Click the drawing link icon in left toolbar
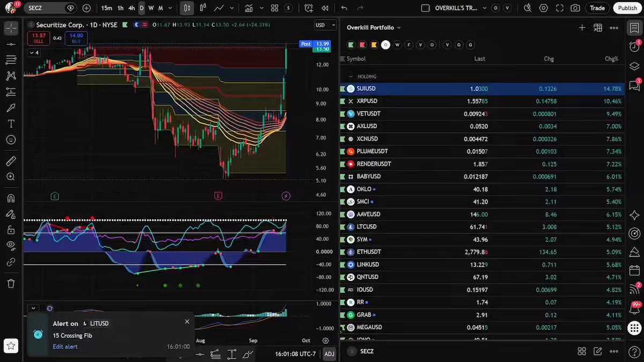The image size is (644, 362). click(x=11, y=262)
